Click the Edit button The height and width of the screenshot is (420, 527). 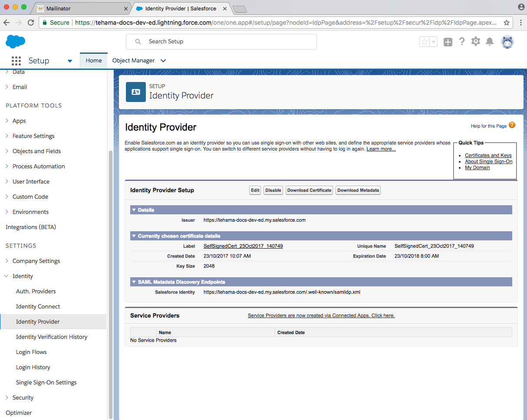(255, 190)
